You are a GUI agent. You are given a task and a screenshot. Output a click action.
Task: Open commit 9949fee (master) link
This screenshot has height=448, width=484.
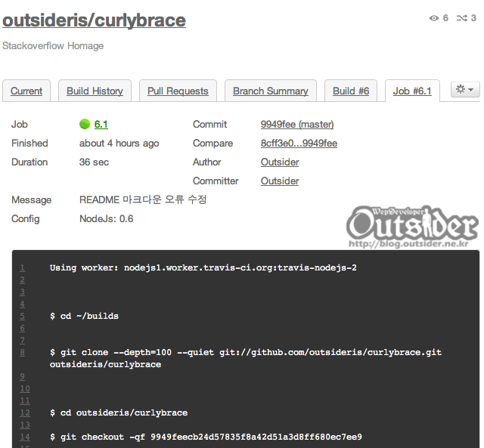click(297, 124)
